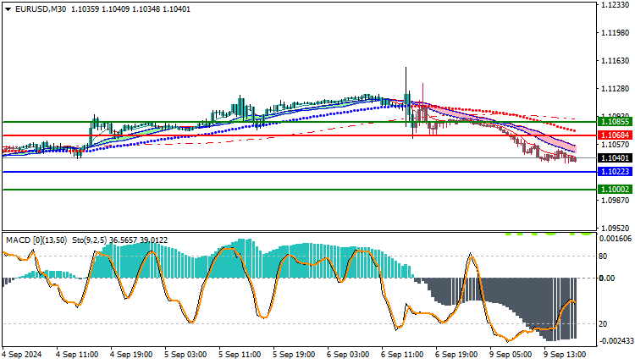This screenshot has height=364, width=635.
Task: Click the high quote 1.10409 in header
Action: 115,9
